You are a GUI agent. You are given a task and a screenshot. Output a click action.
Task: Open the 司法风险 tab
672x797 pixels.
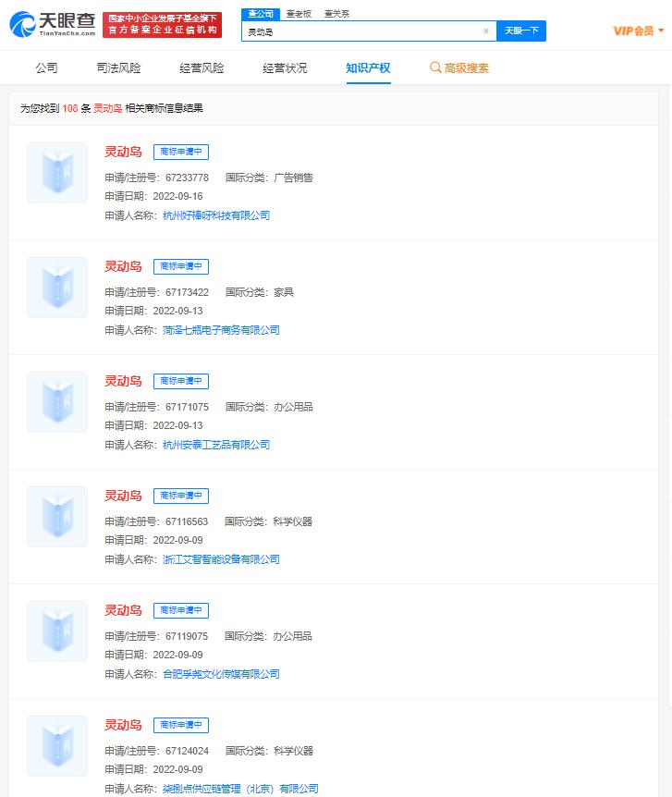[118, 68]
